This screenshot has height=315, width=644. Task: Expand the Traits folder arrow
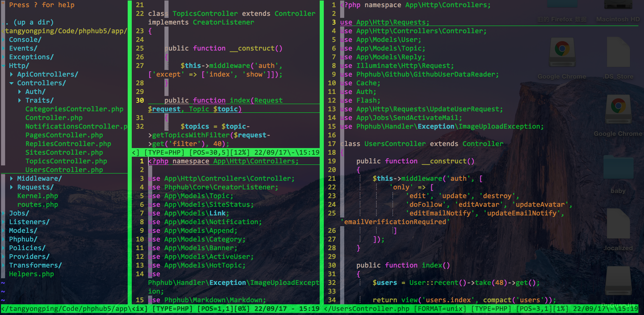click(20, 100)
